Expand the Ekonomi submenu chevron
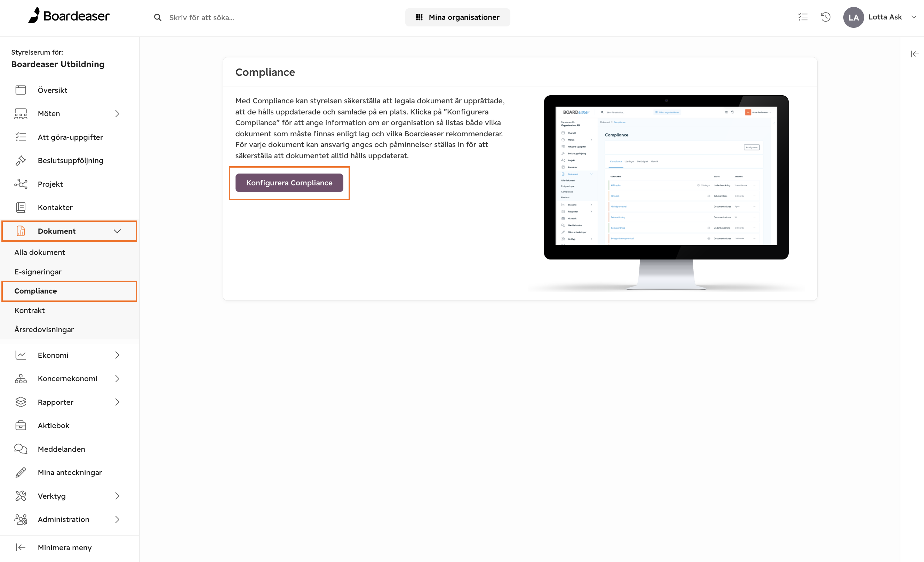 pyautogui.click(x=117, y=355)
